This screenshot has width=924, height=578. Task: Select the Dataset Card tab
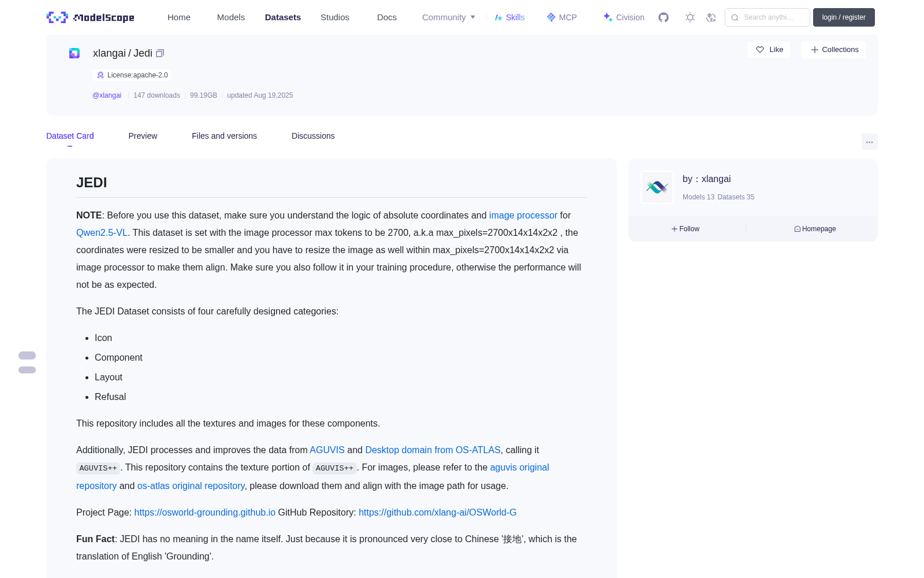pos(70,136)
